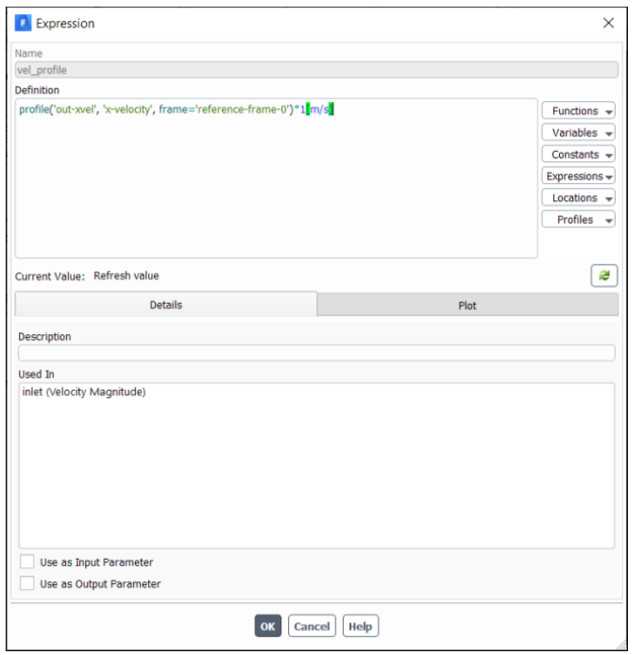Confirm with the OK button
Screen dimensions: 644x655
click(268, 626)
